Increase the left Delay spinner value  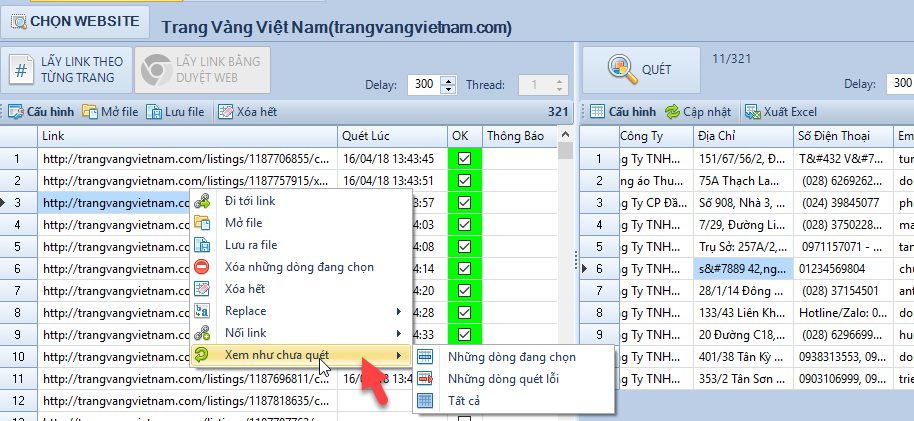click(x=448, y=80)
